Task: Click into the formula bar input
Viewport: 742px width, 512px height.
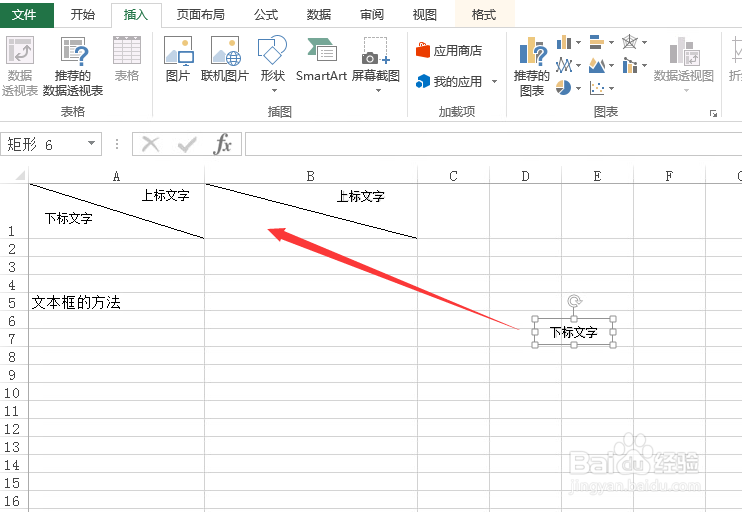Action: pyautogui.click(x=493, y=144)
